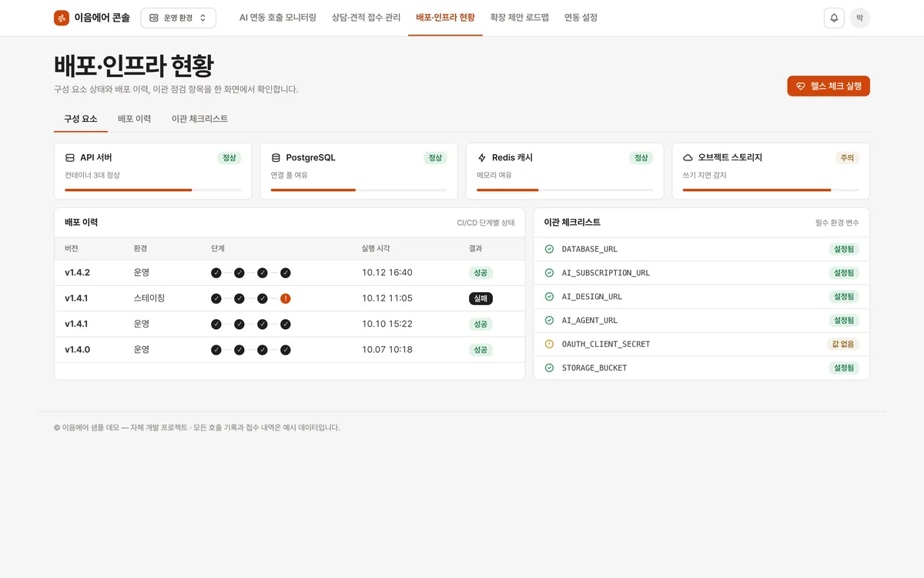Click the STORAGE_BUCKET check mark icon
The height and width of the screenshot is (578, 924).
tap(549, 368)
